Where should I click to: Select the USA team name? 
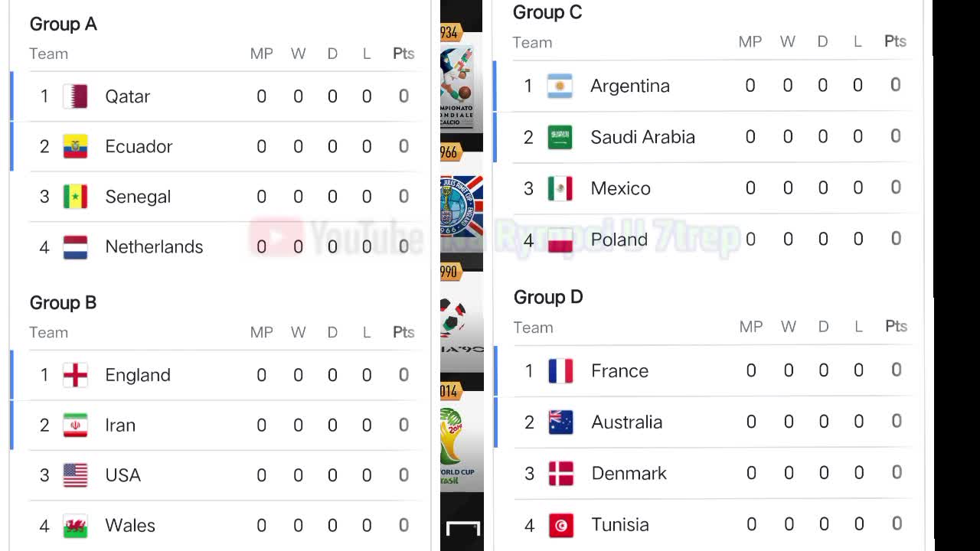point(122,475)
